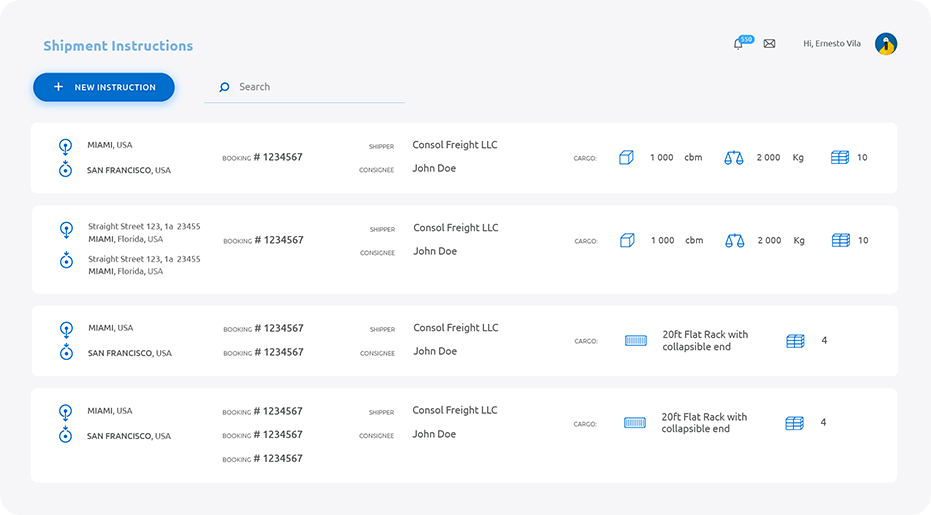Open the notifications bell icon
This screenshot has width=931, height=515.
pyautogui.click(x=738, y=44)
